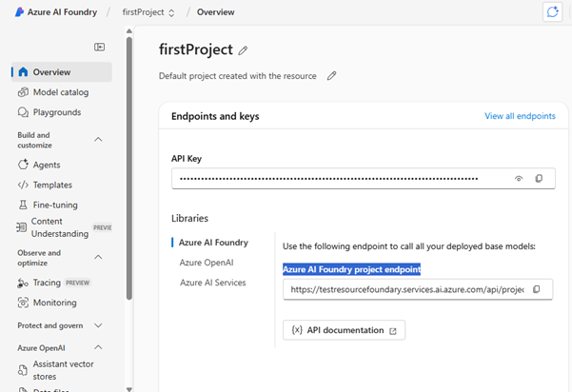Click the Default project created with the resource text

[x=238, y=76]
